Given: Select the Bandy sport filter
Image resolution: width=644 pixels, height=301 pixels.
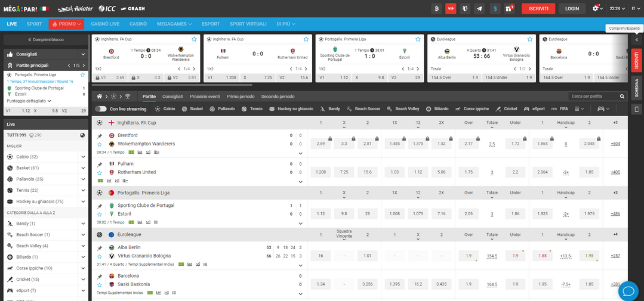Looking at the screenshot, I should pyautogui.click(x=330, y=108).
